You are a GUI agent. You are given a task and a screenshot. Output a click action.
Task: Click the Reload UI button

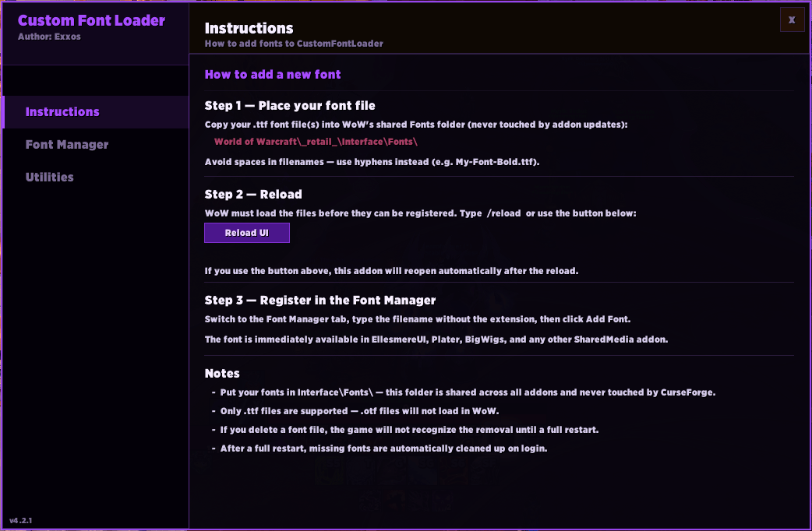[247, 233]
